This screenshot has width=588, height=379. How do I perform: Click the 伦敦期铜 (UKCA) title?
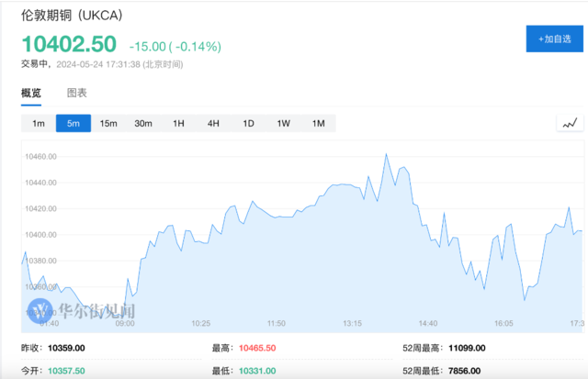click(x=72, y=17)
